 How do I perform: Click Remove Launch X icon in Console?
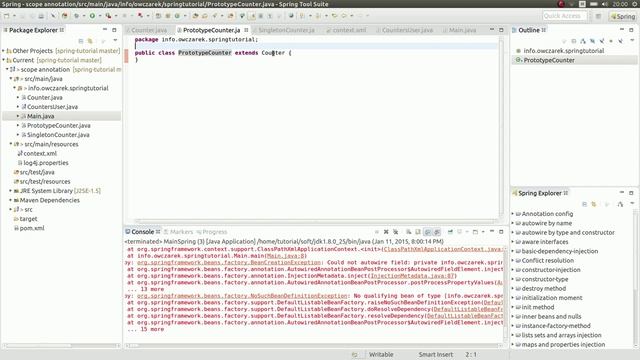click(x=386, y=232)
